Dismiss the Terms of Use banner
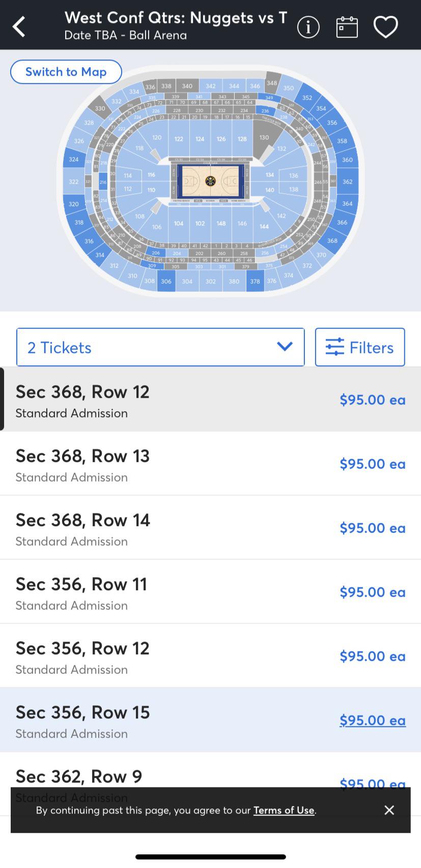 coord(389,810)
